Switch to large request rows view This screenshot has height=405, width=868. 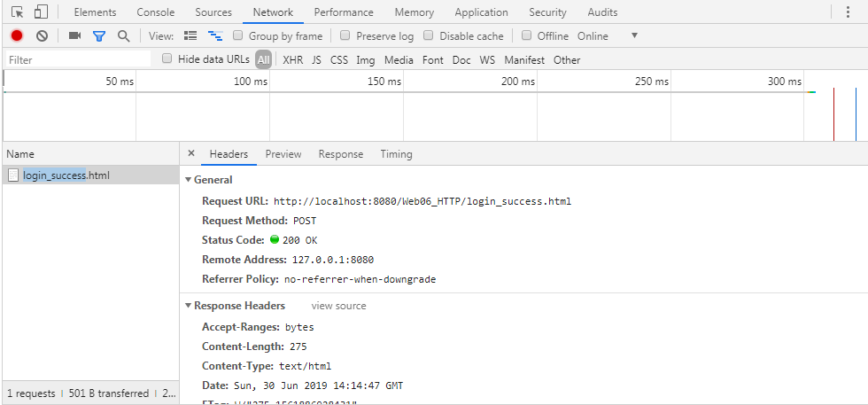(x=190, y=36)
